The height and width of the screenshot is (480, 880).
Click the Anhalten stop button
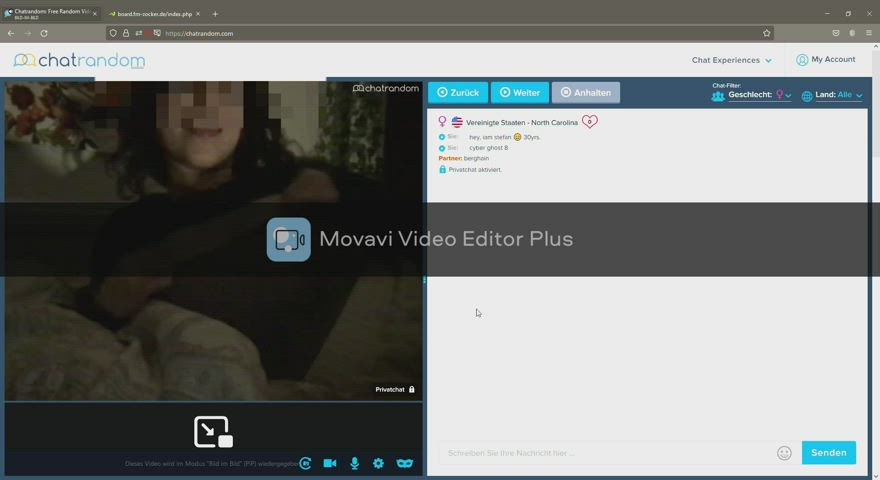[586, 93]
